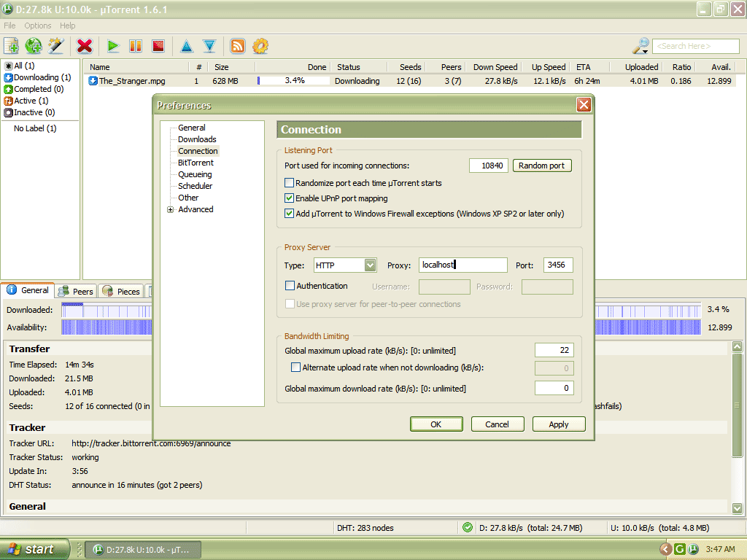Click the orange Pause torrent icon
The image size is (747, 560).
click(136, 46)
